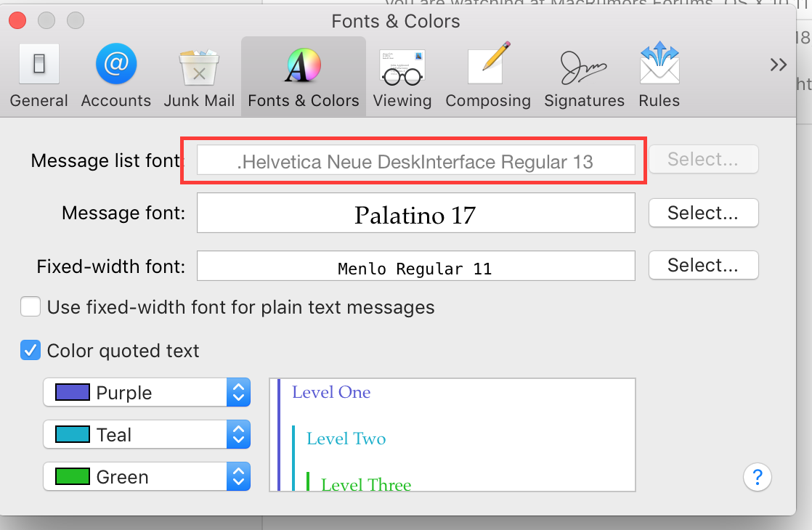The width and height of the screenshot is (812, 530).
Task: Open the Accounts preferences pane
Action: coord(116,76)
